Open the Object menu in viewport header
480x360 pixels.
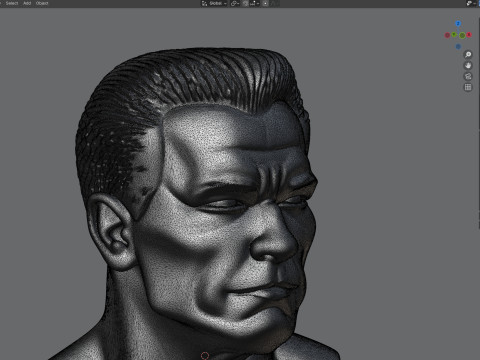pyautogui.click(x=42, y=3)
